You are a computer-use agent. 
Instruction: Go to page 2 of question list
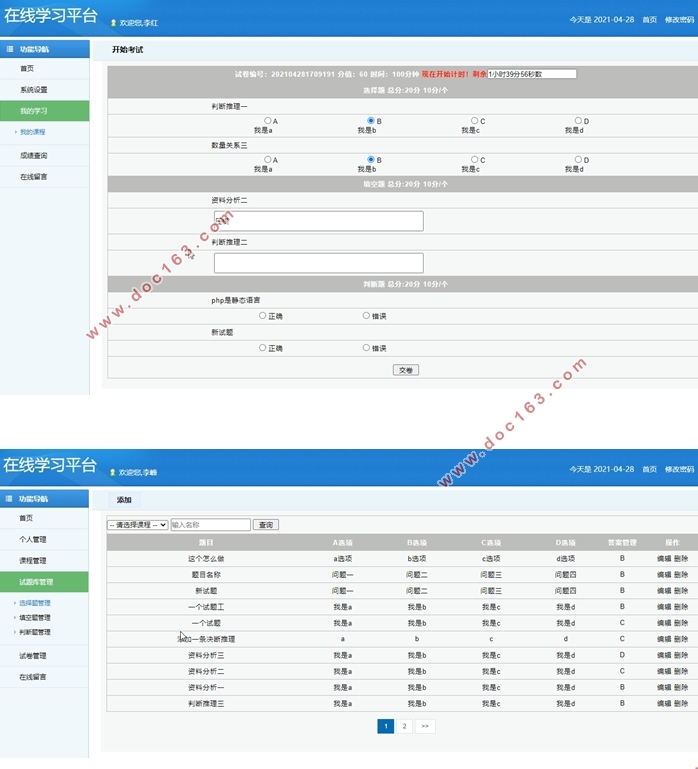tap(404, 726)
